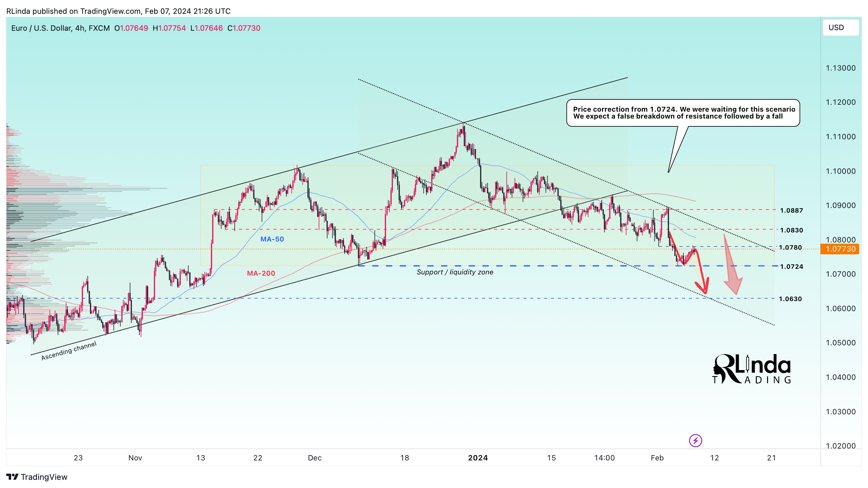
Task: Click the USD currency button
Action: (x=841, y=28)
